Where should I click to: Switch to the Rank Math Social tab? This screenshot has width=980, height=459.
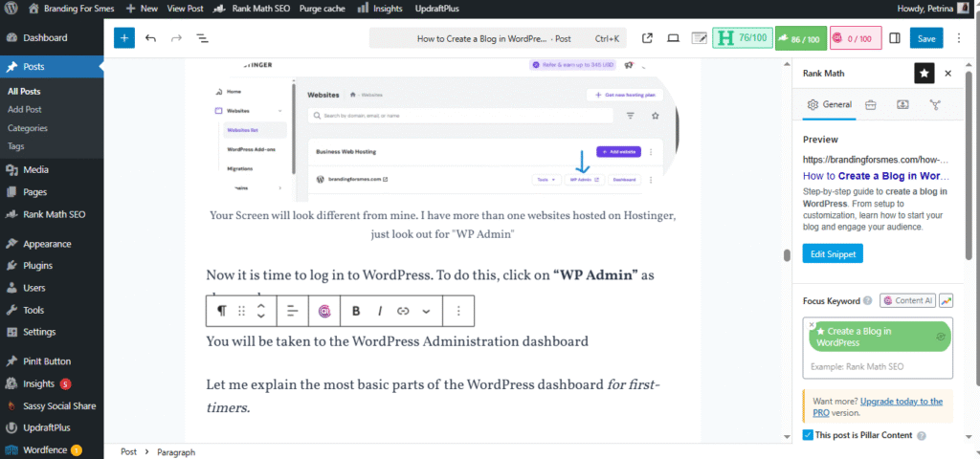coord(935,105)
